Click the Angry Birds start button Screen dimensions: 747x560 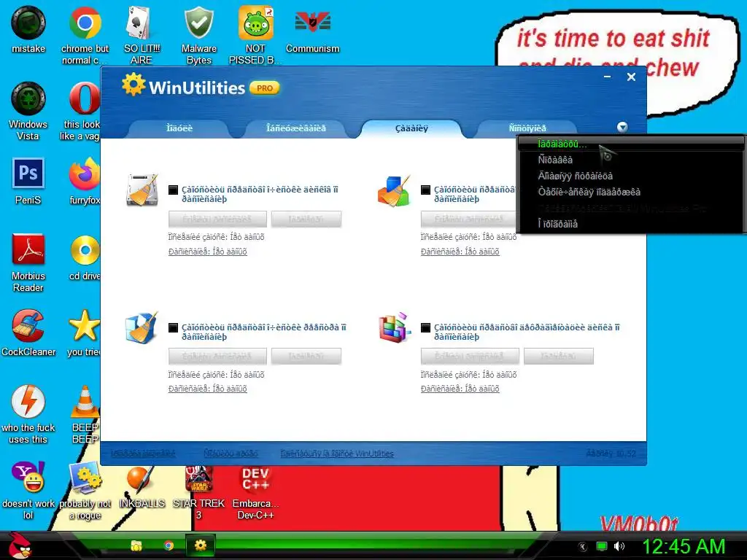[x=20, y=545]
